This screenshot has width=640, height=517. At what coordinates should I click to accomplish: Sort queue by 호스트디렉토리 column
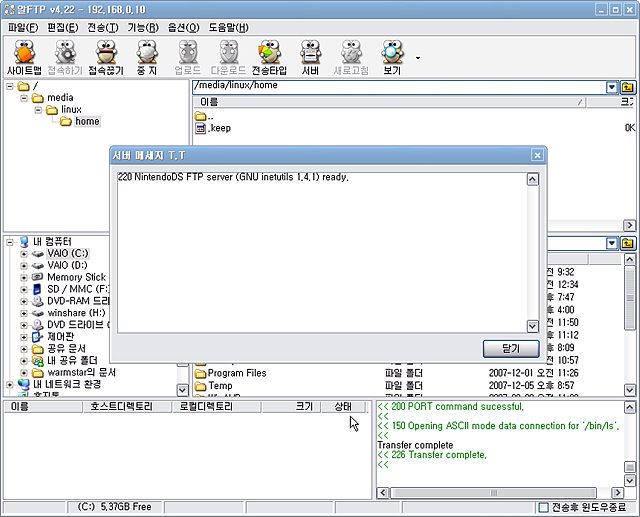(x=127, y=406)
